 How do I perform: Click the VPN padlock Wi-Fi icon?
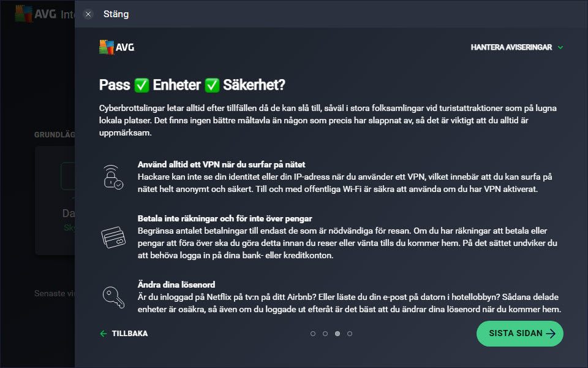pos(113,177)
